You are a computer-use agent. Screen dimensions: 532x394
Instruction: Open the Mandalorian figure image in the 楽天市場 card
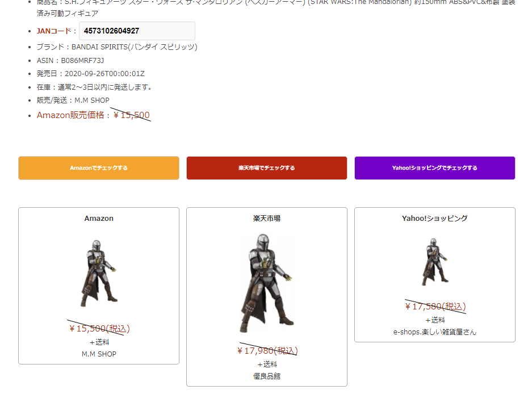point(267,283)
